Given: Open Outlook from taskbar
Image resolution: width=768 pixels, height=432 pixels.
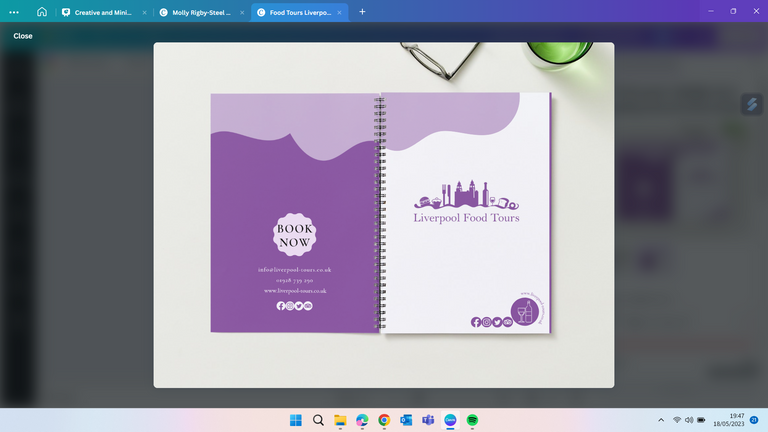Looking at the screenshot, I should (406, 420).
